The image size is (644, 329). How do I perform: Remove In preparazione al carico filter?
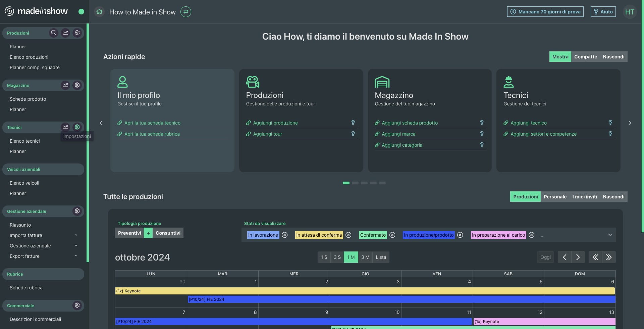(x=532, y=235)
